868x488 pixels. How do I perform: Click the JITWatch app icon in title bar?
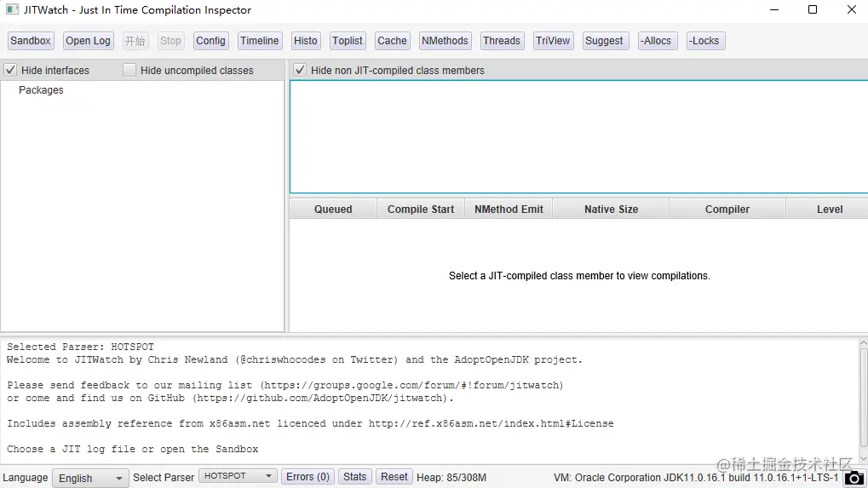click(12, 9)
